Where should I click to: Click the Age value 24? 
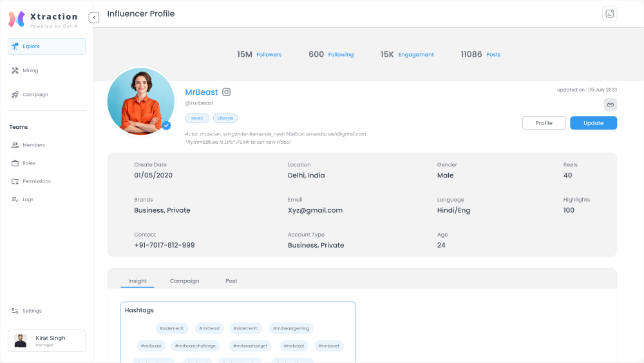tap(441, 246)
